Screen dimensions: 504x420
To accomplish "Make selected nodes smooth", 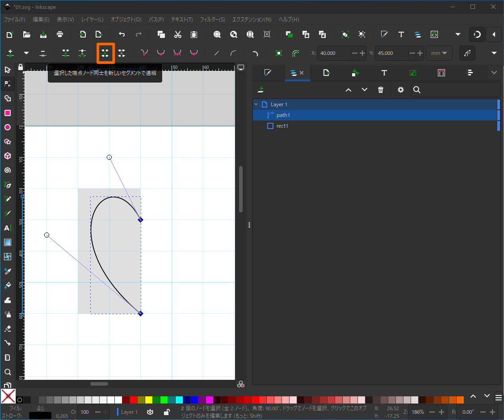I will (161, 53).
